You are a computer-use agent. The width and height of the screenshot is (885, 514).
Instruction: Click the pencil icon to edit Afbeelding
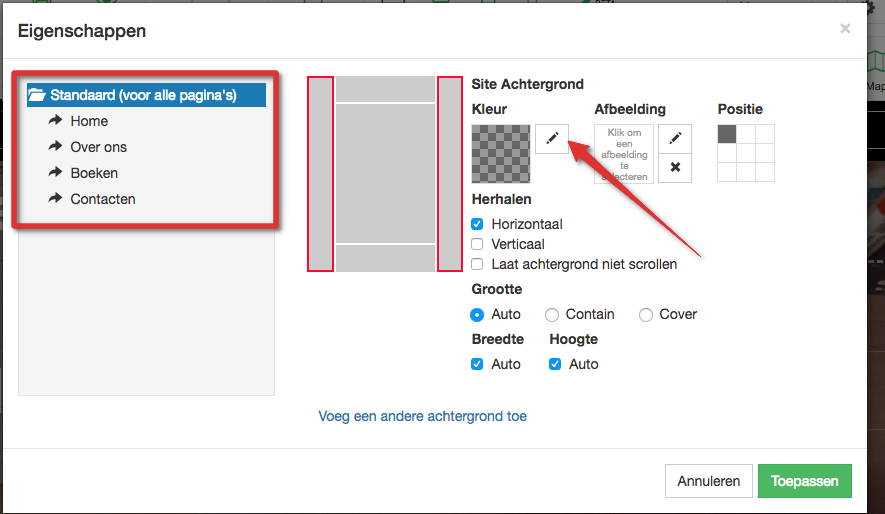coord(675,139)
